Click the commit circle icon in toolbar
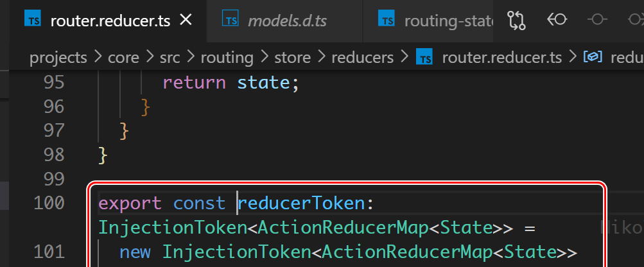Image resolution: width=644 pixels, height=267 pixels. tap(597, 19)
